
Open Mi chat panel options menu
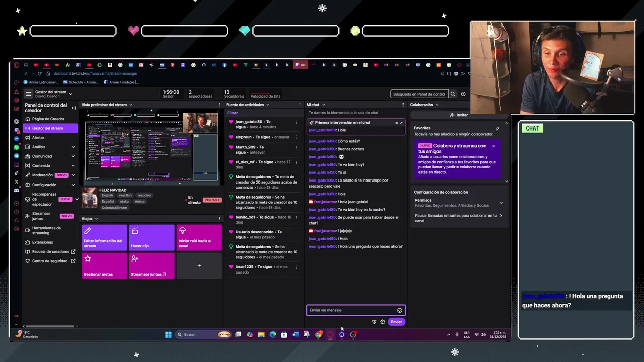pyautogui.click(x=403, y=105)
